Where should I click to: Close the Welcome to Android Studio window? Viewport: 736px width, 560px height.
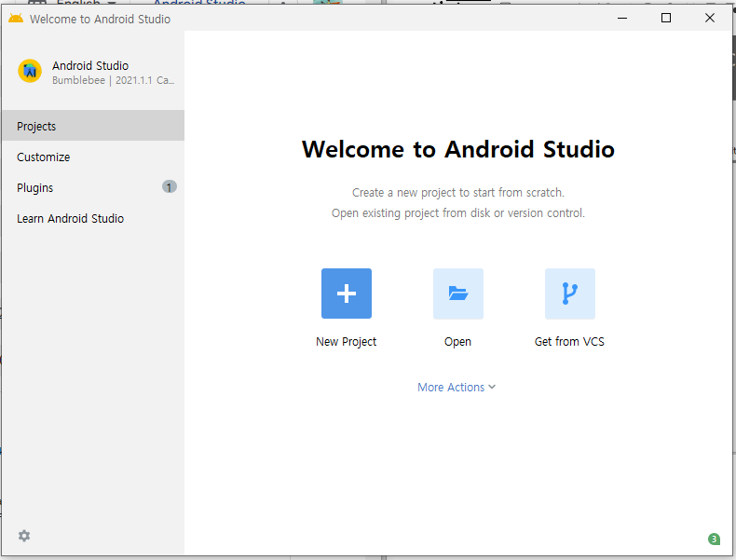pyautogui.click(x=710, y=18)
